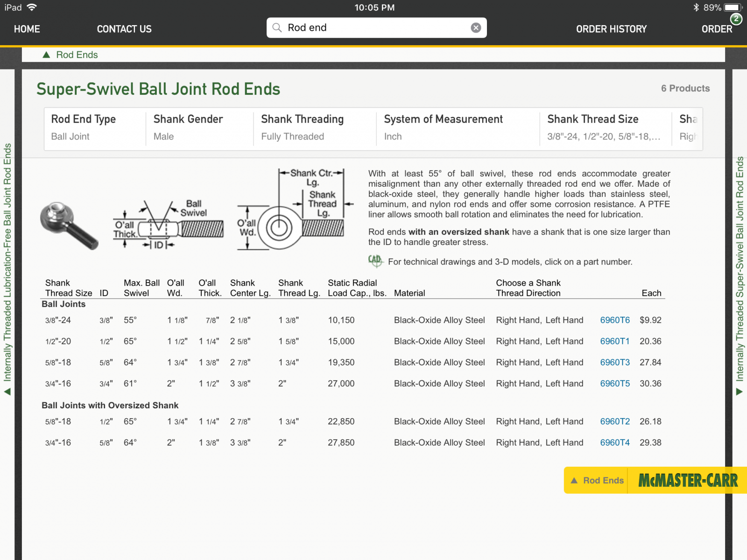The height and width of the screenshot is (560, 747).
Task: Select part number 6960T4
Action: point(614,442)
